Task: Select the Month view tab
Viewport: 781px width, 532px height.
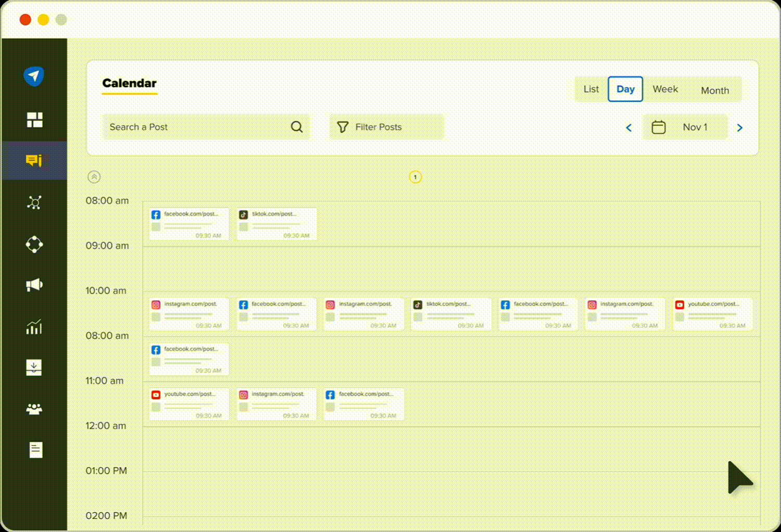Action: pos(714,91)
